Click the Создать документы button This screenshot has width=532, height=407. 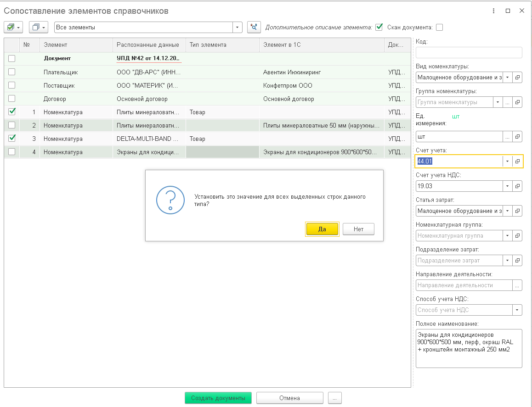(x=218, y=398)
